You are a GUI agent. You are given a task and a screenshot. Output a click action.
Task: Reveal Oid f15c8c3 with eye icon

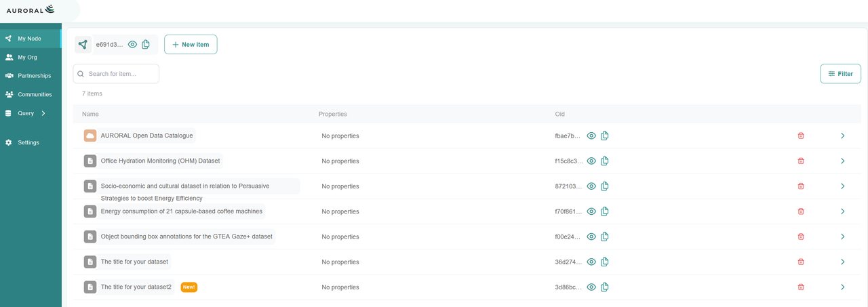[x=591, y=161]
